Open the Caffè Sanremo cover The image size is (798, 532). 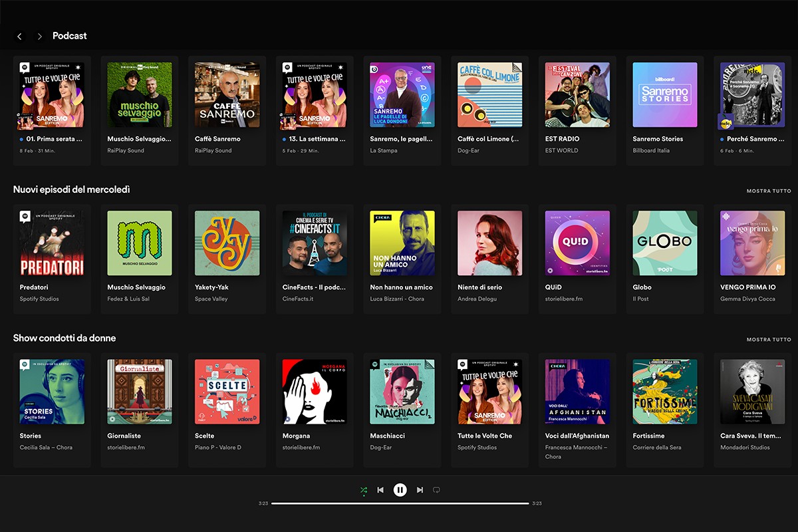tap(227, 94)
